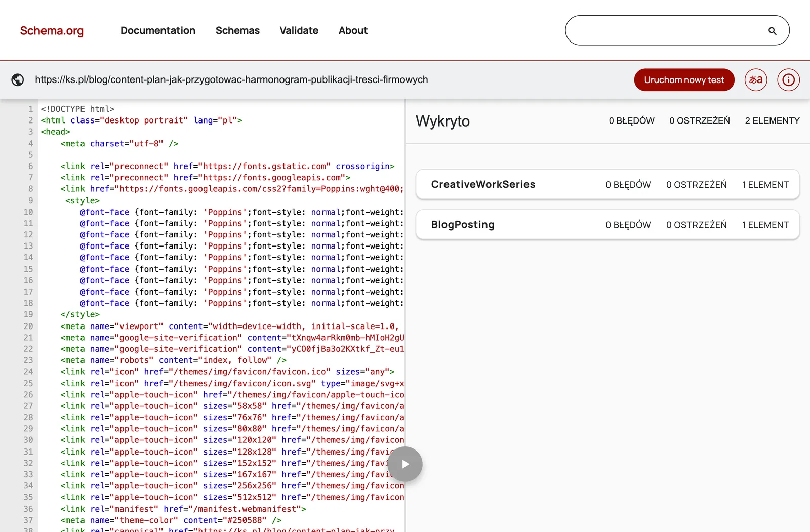Click 1 ELEMENT in the CreativeWorkSeries row

(x=765, y=185)
